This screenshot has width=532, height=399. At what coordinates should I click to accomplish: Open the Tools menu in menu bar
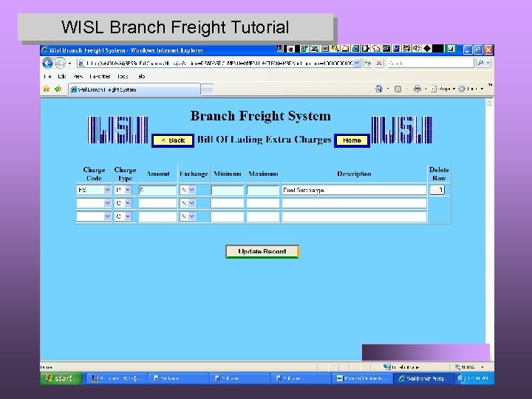click(x=123, y=76)
